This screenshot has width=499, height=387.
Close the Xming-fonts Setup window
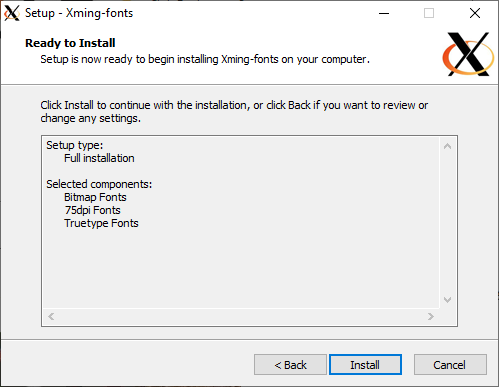click(x=475, y=13)
